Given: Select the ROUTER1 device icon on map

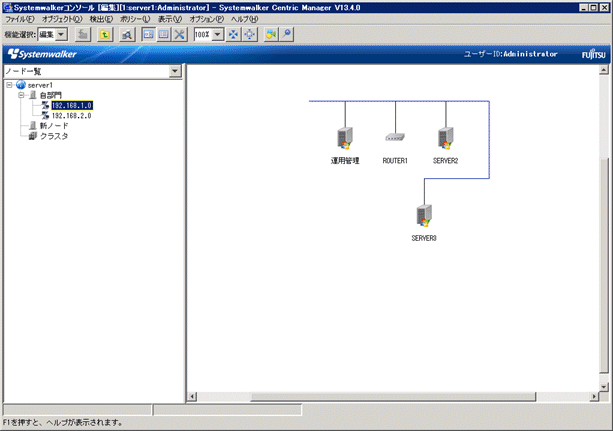Looking at the screenshot, I should pyautogui.click(x=395, y=137).
